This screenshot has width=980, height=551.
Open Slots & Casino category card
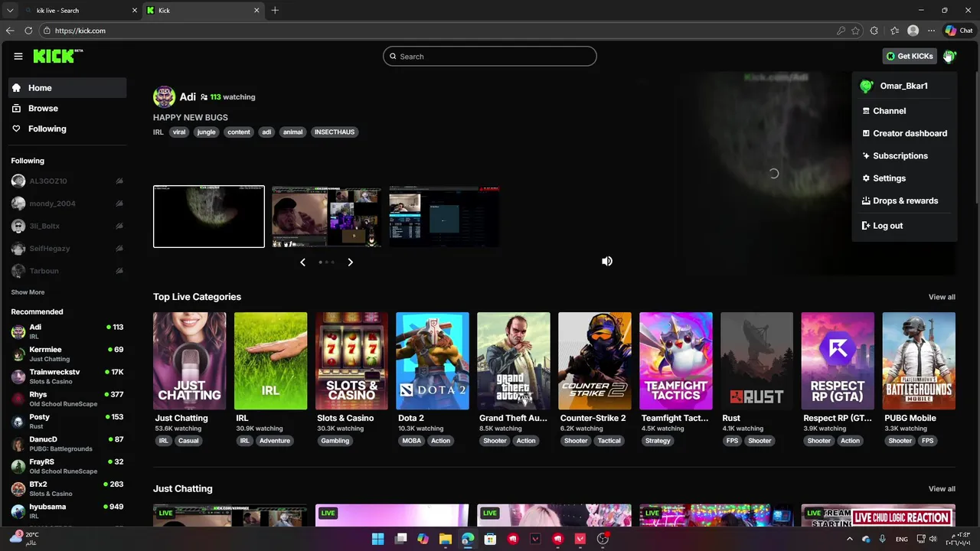click(x=351, y=361)
